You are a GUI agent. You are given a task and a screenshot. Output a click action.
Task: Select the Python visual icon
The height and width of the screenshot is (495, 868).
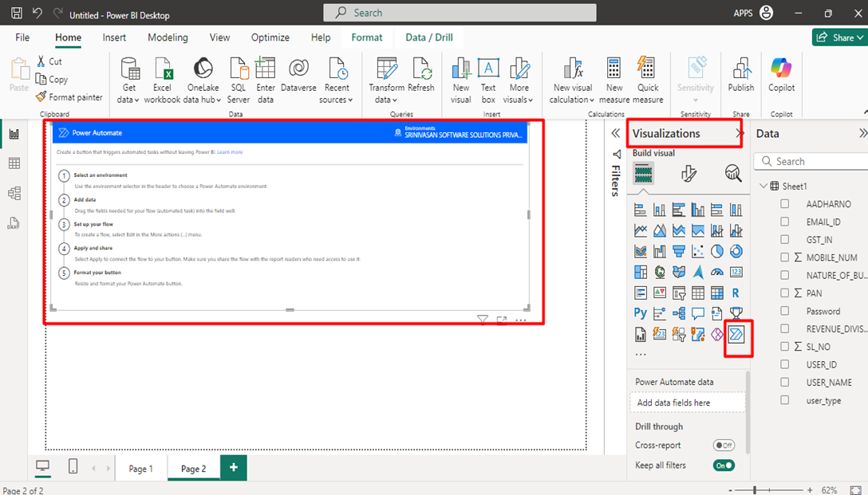(641, 313)
